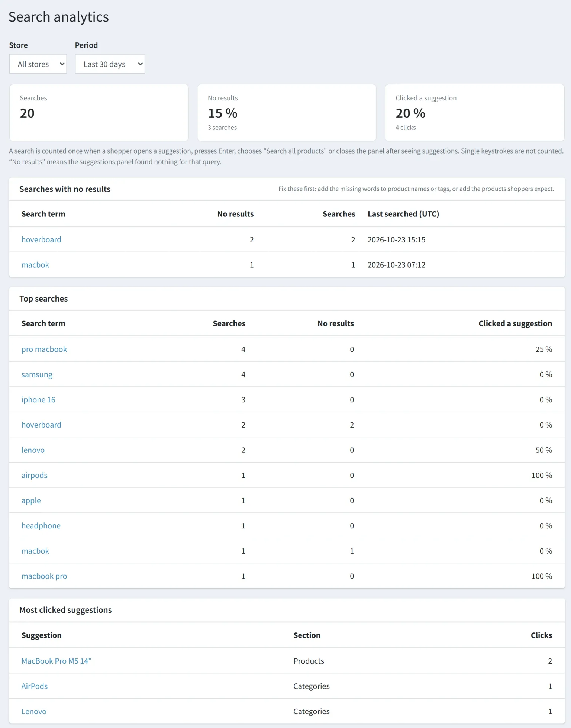Open the headphone search term
The height and width of the screenshot is (728, 571).
(x=41, y=526)
